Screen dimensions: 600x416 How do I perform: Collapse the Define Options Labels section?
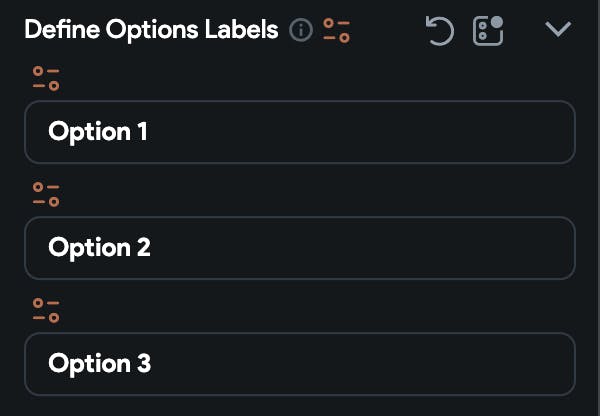tap(558, 30)
